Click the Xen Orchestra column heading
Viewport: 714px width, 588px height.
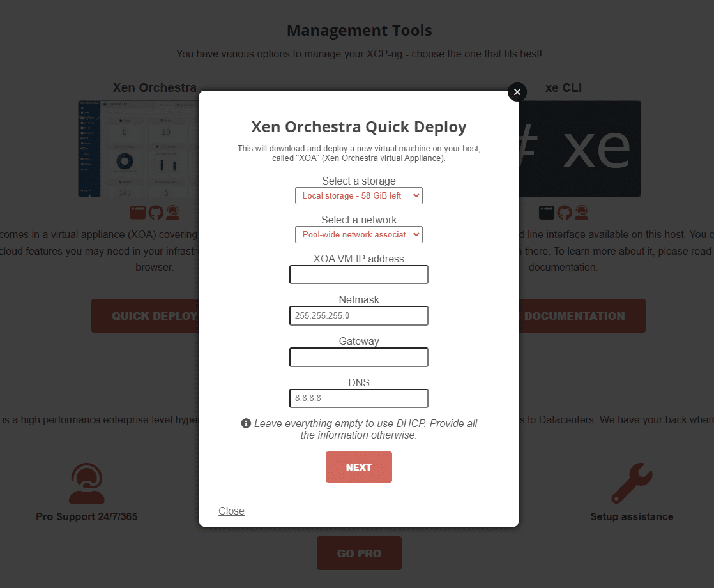tap(155, 87)
